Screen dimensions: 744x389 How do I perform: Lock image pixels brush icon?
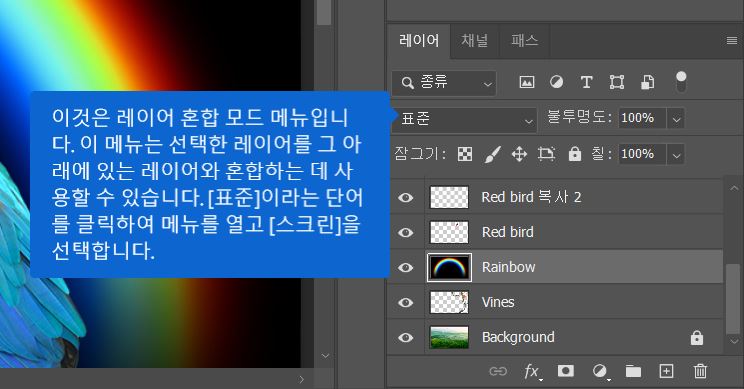pos(493,154)
